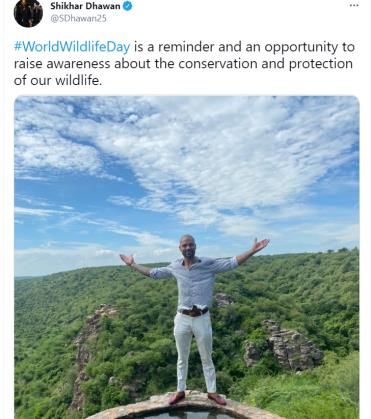The height and width of the screenshot is (419, 371).
Task: Click the man's raised left hand in photo
Action: 260,245
